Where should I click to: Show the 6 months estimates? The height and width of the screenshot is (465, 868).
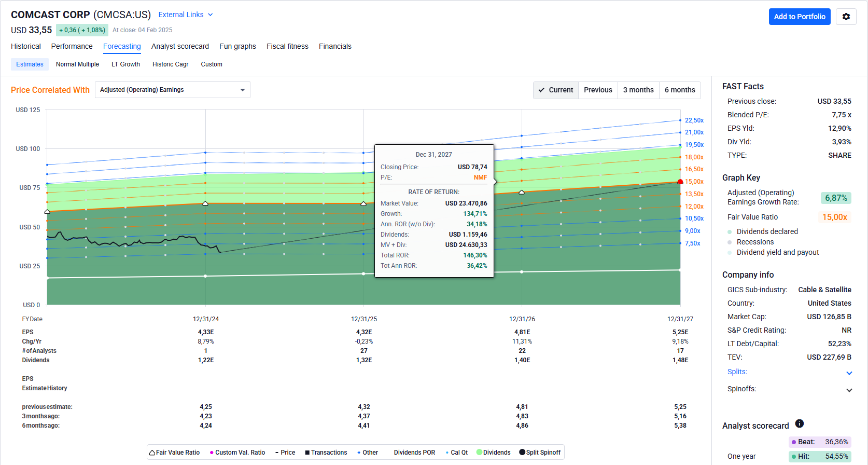point(680,90)
